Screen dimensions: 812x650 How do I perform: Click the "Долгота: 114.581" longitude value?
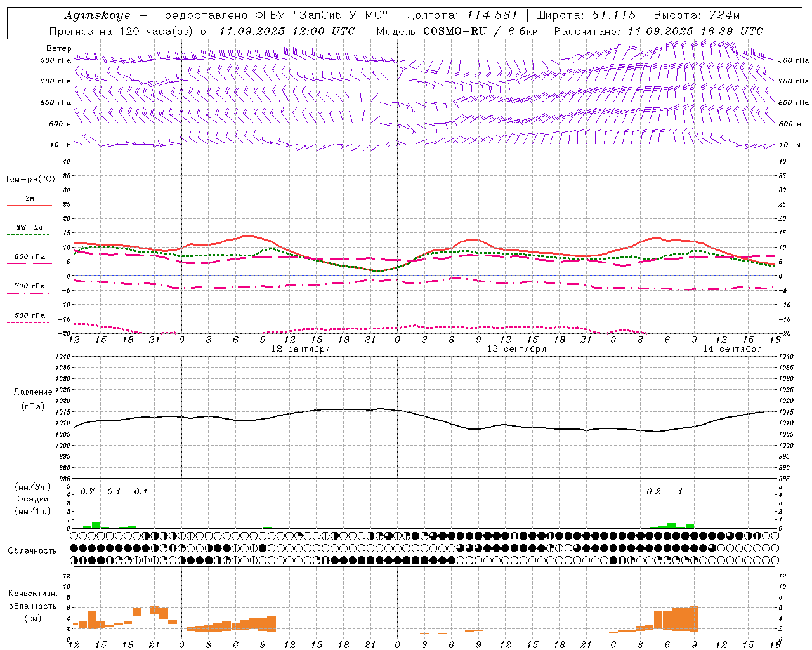[461, 15]
